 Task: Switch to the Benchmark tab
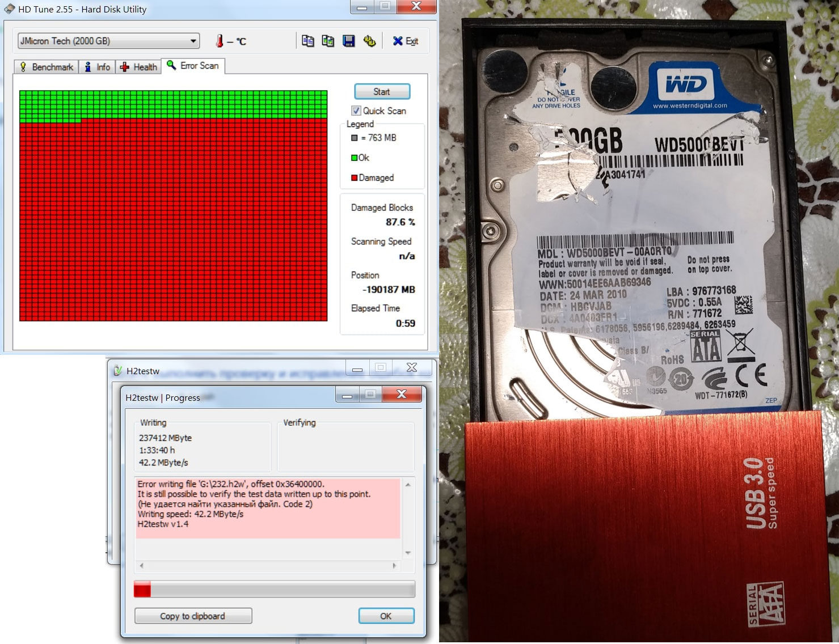(47, 67)
